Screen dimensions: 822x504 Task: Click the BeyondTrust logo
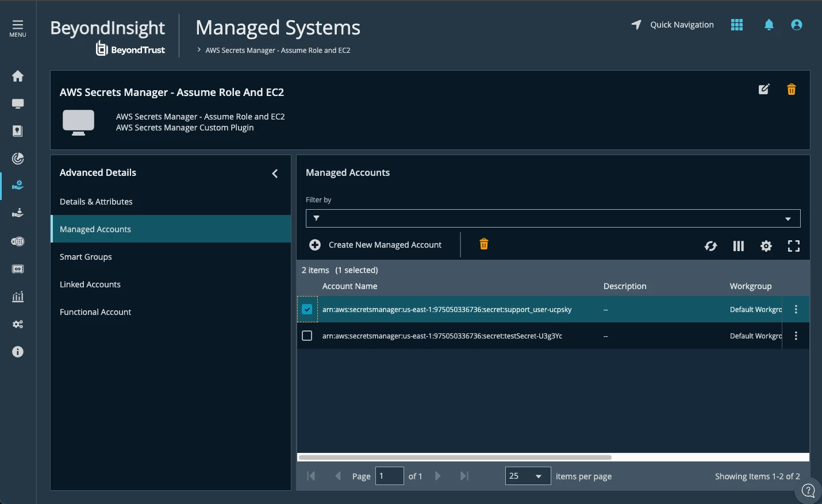[x=130, y=49]
